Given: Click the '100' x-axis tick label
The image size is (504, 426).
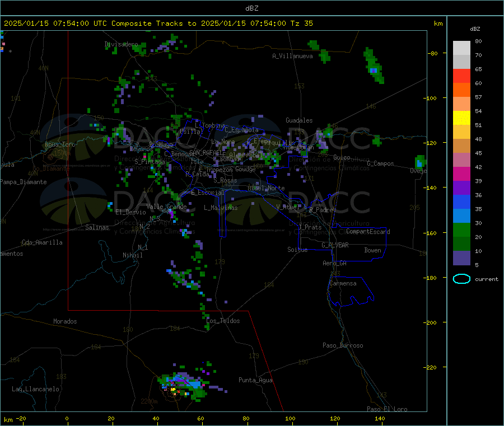Looking at the screenshot, I should pyautogui.click(x=290, y=418).
